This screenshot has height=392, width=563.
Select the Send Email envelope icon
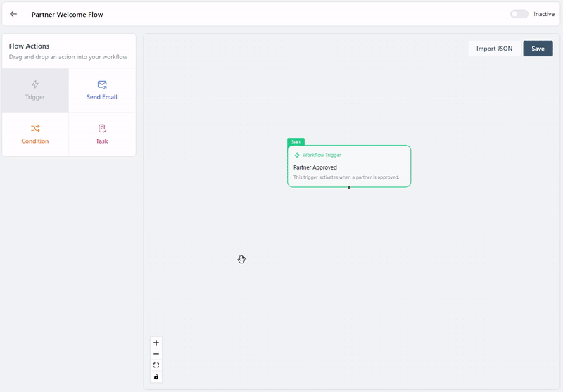point(102,84)
